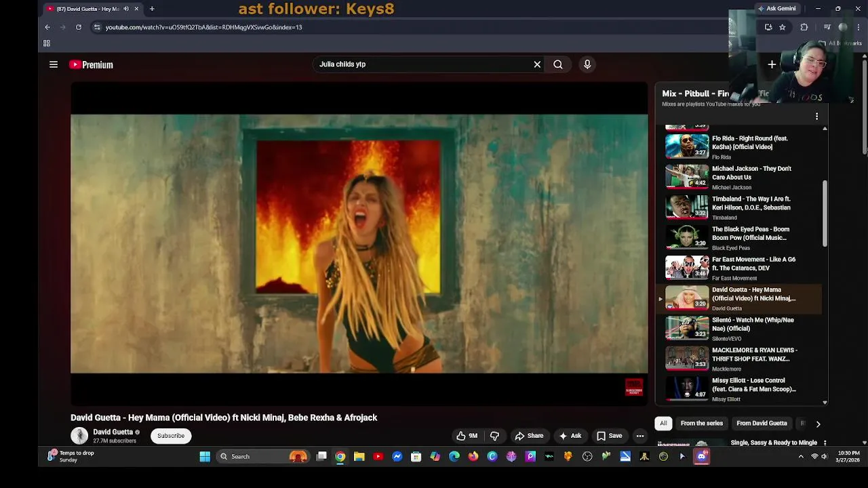Open Chrome media controls
The image size is (868, 488).
[x=827, y=27]
